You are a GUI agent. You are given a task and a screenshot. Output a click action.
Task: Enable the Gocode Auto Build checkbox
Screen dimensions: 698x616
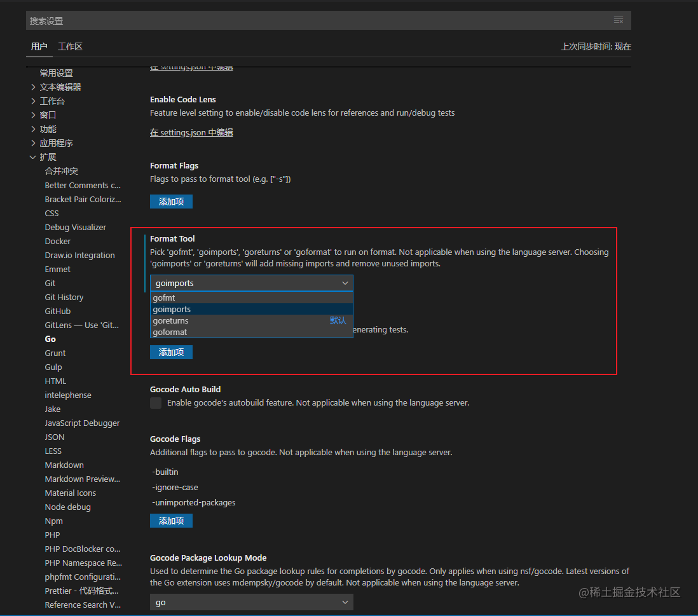click(x=155, y=402)
